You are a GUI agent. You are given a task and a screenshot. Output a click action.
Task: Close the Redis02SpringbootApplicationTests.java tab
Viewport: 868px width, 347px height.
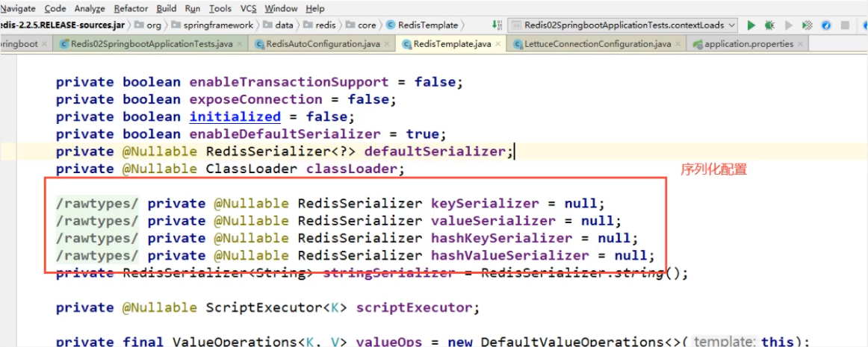pos(239,44)
